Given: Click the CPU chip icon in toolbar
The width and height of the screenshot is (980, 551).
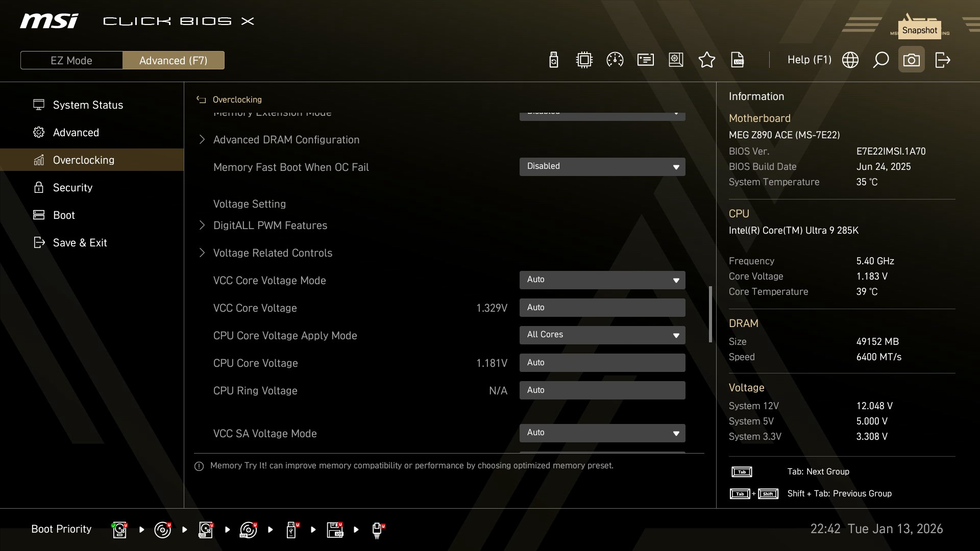Looking at the screenshot, I should [584, 60].
